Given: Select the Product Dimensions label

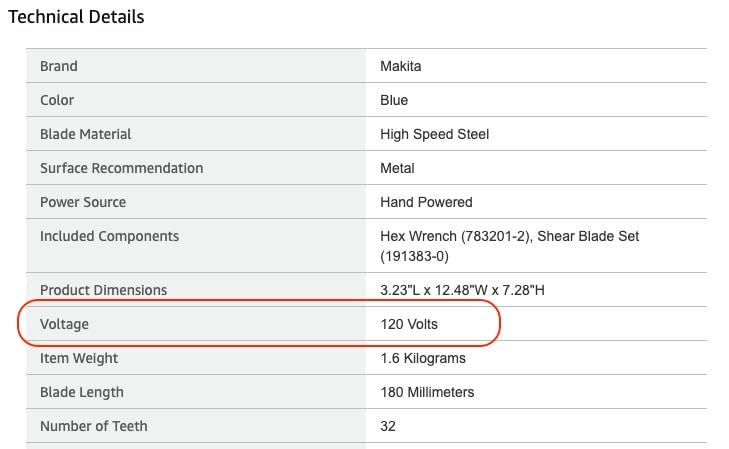Looking at the screenshot, I should 103,290.
